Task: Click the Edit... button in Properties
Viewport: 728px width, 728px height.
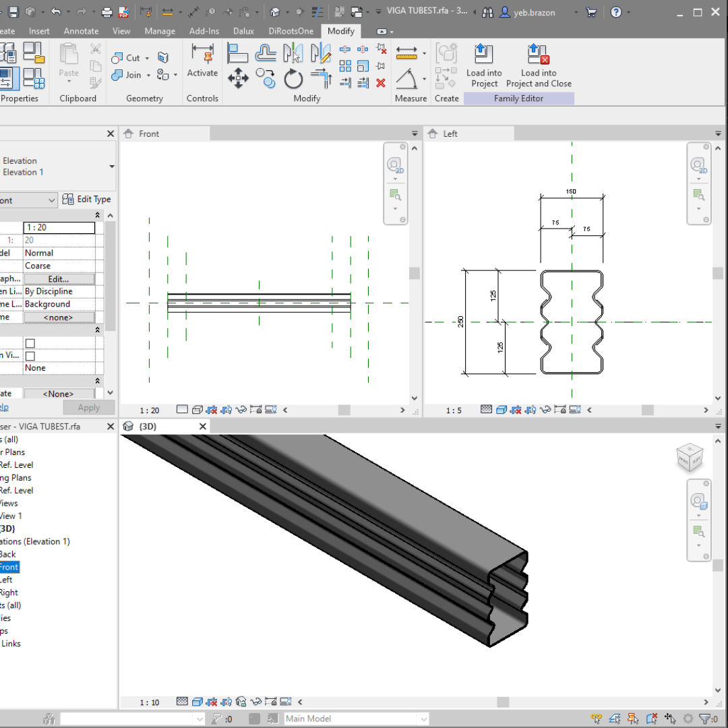Action: (x=59, y=279)
